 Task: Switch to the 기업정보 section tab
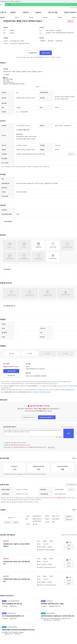coord(74,18)
